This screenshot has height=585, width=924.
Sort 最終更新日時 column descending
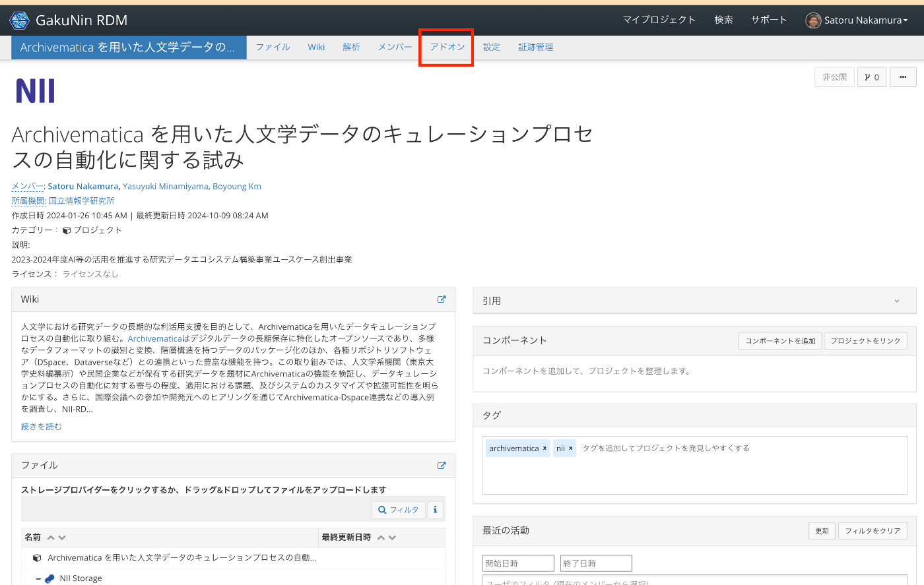392,538
